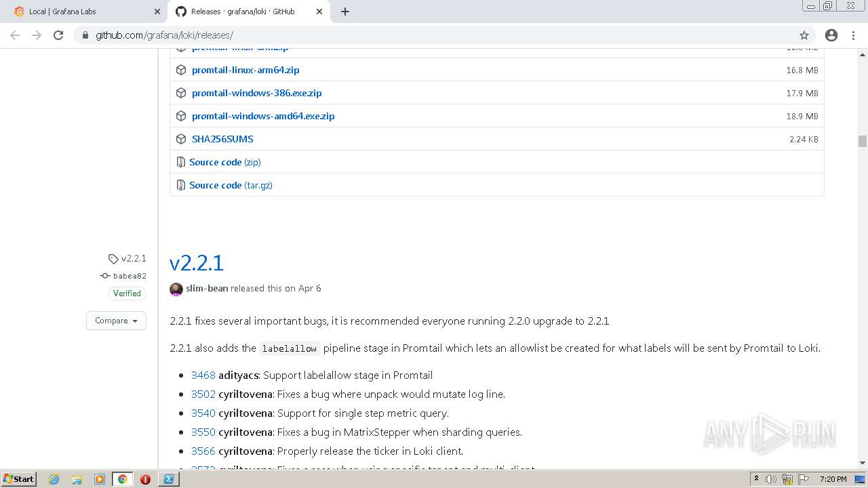This screenshot has width=868, height=488.
Task: Click the Verified signature badge
Action: tap(127, 293)
